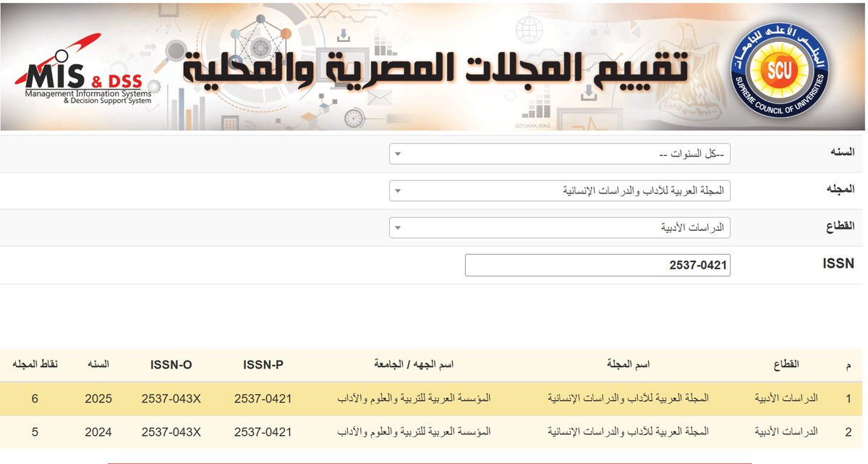The width and height of the screenshot is (868, 464).
Task: Click ISSN-P 2537-0421 in the 2024 row
Action: pyautogui.click(x=263, y=432)
